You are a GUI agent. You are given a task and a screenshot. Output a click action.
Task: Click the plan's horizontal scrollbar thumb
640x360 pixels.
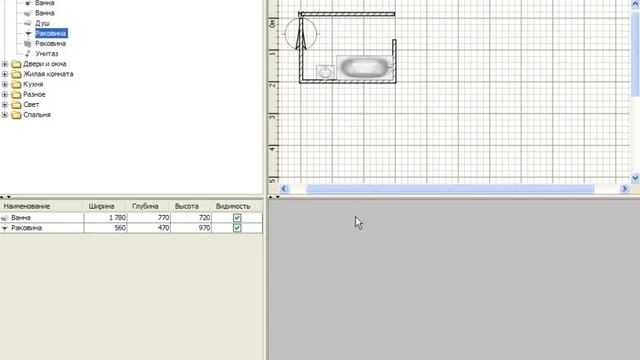tap(450, 189)
